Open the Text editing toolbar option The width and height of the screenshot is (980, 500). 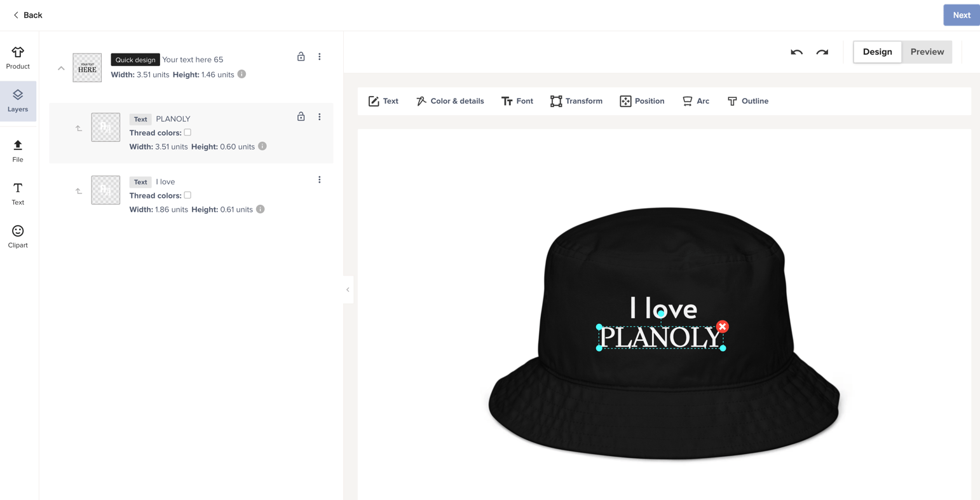click(383, 101)
